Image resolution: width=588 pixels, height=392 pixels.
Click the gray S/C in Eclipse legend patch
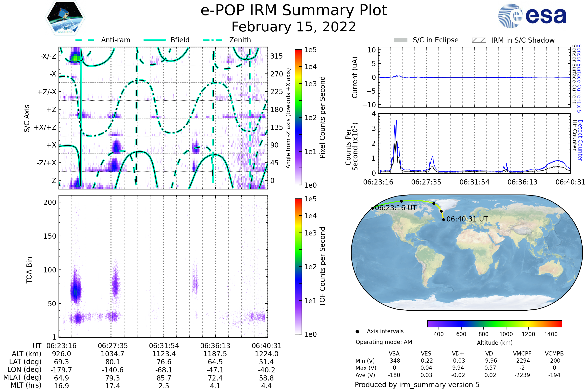(x=401, y=40)
